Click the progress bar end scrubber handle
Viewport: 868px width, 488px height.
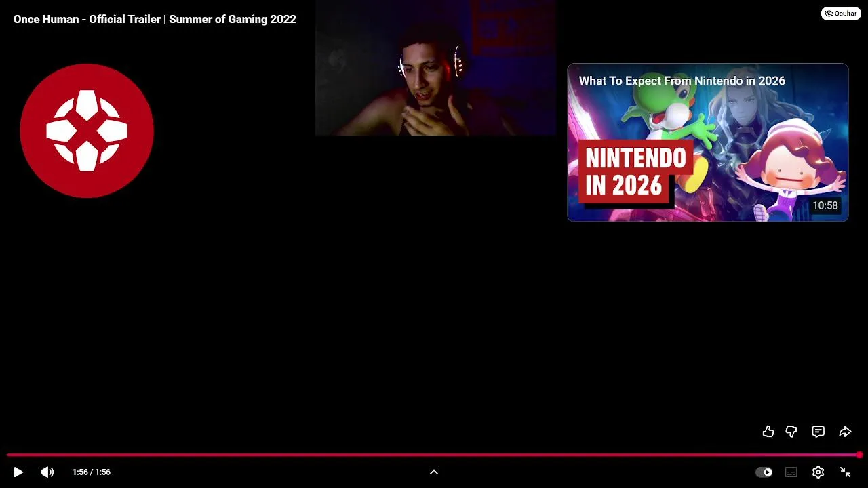click(859, 455)
